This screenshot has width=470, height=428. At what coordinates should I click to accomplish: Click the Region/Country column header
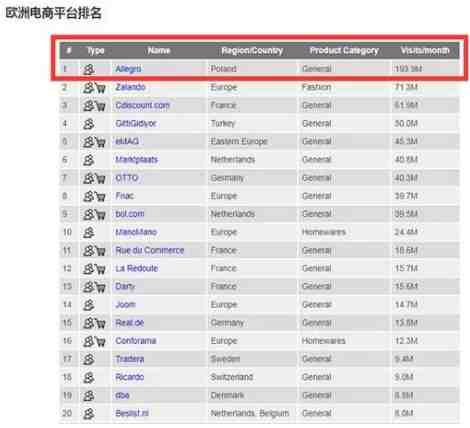[252, 51]
